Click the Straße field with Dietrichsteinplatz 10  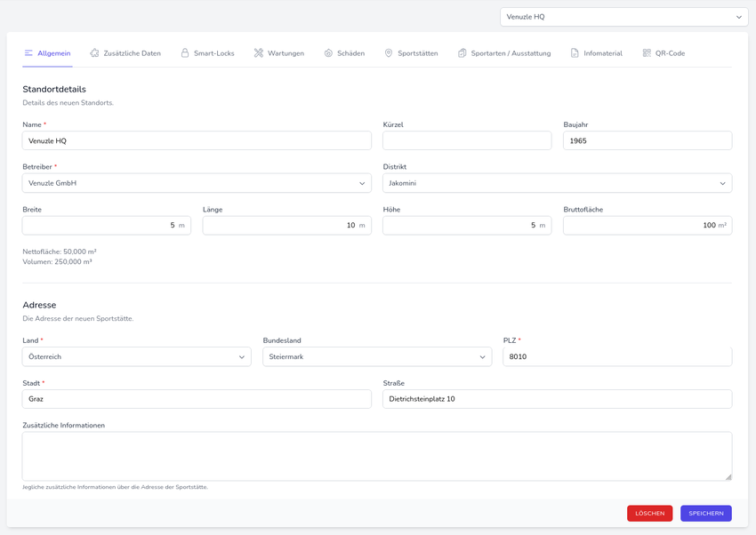(558, 399)
